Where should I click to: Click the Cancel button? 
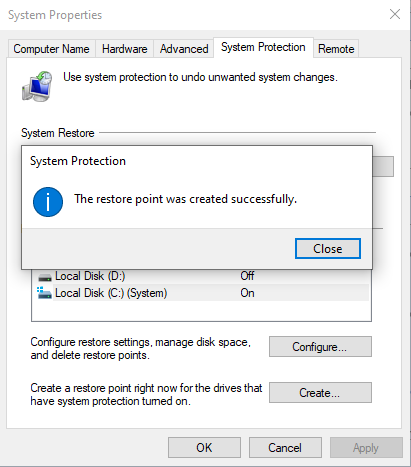pyautogui.click(x=285, y=448)
